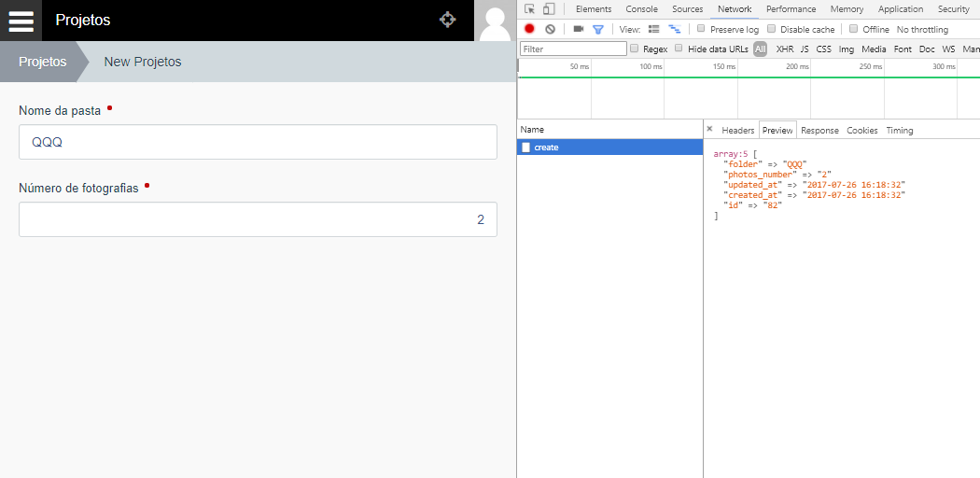The width and height of the screenshot is (980, 478).
Task: Open the No throttling dropdown
Action: pos(922,29)
